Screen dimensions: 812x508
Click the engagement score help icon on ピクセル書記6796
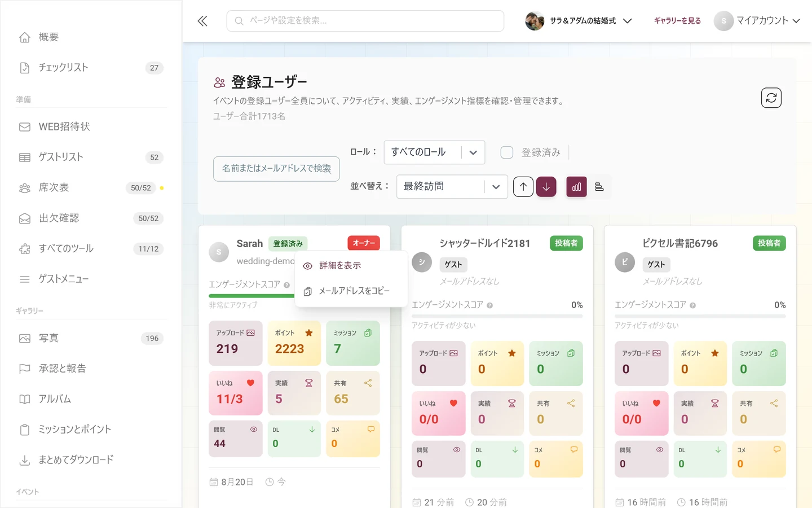click(x=692, y=305)
